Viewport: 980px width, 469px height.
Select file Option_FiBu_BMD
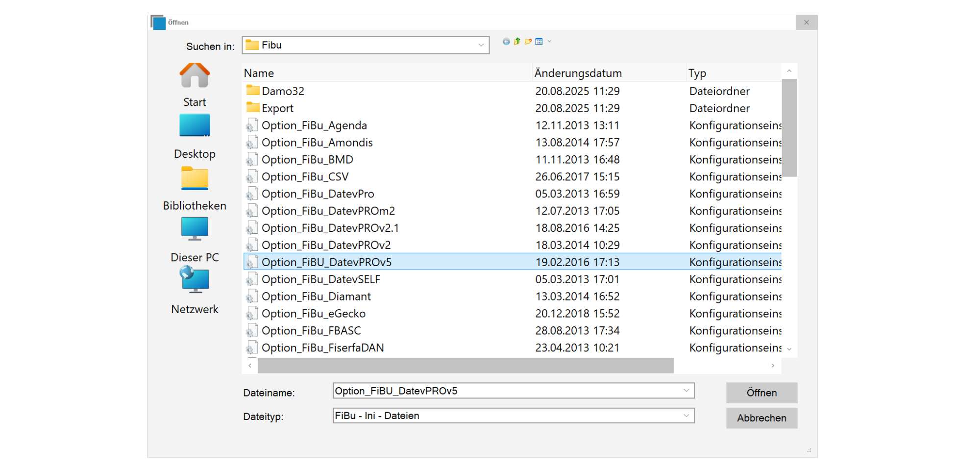pos(307,160)
